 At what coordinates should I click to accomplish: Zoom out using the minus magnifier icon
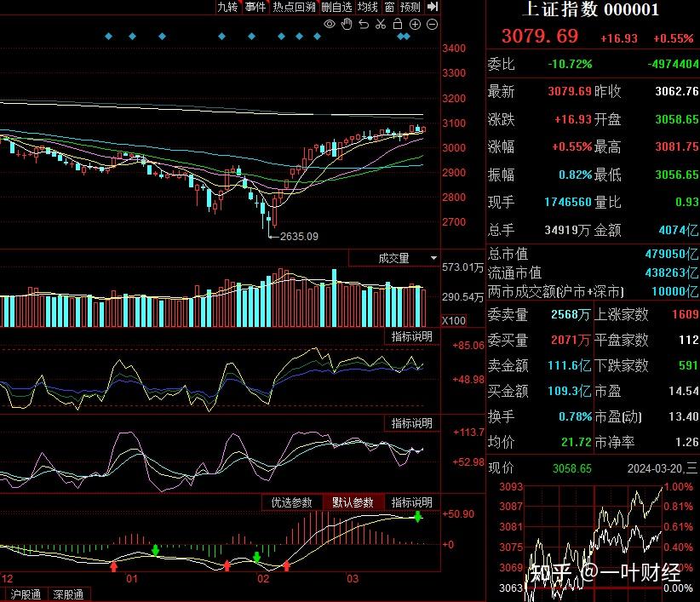click(431, 24)
